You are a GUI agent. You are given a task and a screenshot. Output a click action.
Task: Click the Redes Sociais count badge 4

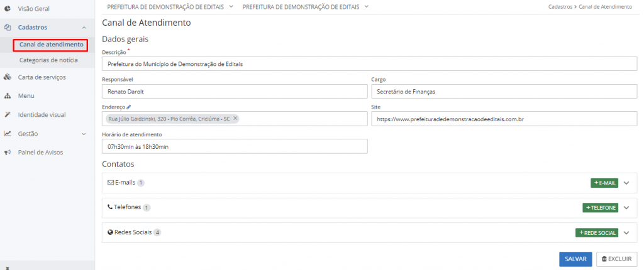tap(157, 233)
